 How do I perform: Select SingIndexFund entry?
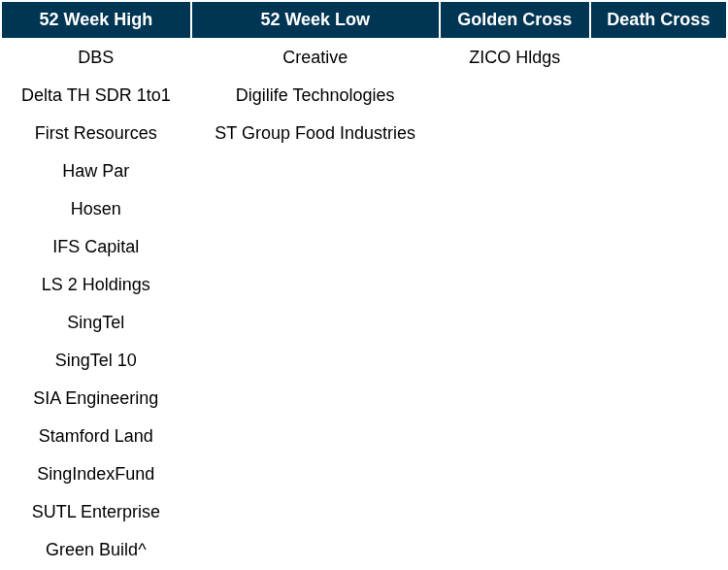pyautogui.click(x=96, y=474)
